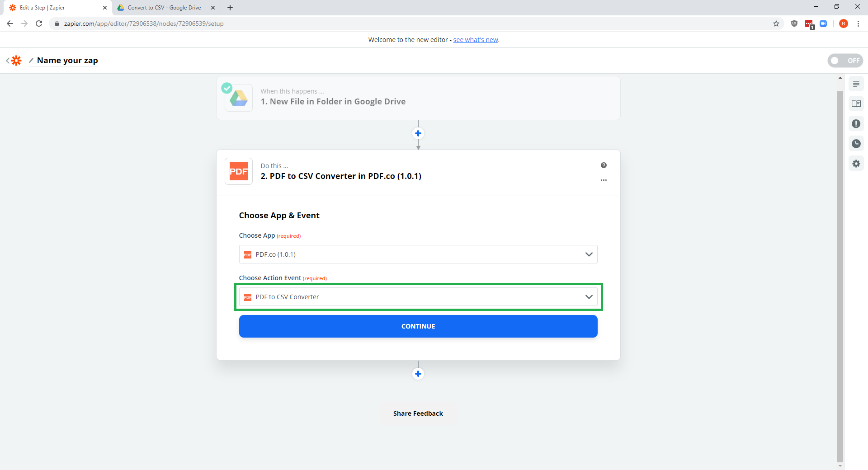Open the Choose App dropdown showing PDF.co
Viewport: 868px width, 470px height.
(x=418, y=254)
